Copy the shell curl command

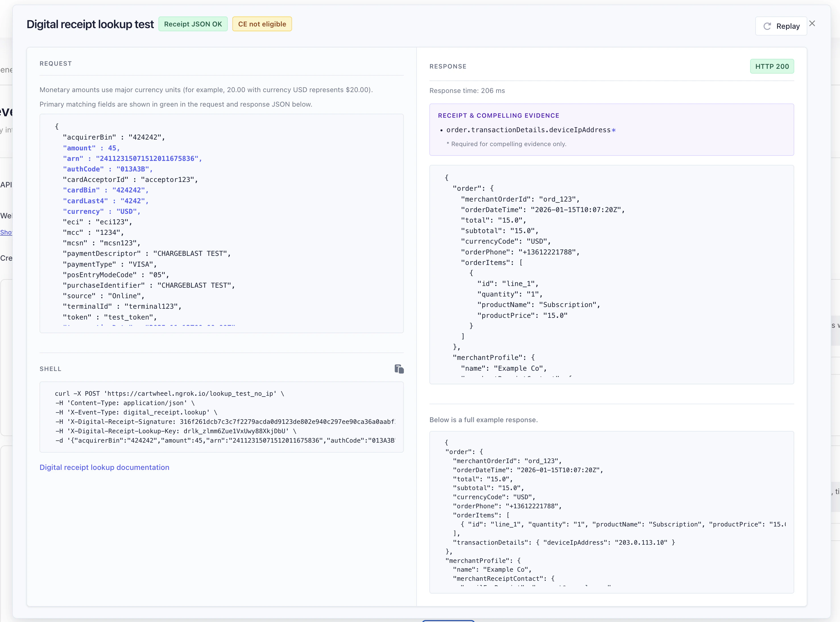(x=399, y=369)
